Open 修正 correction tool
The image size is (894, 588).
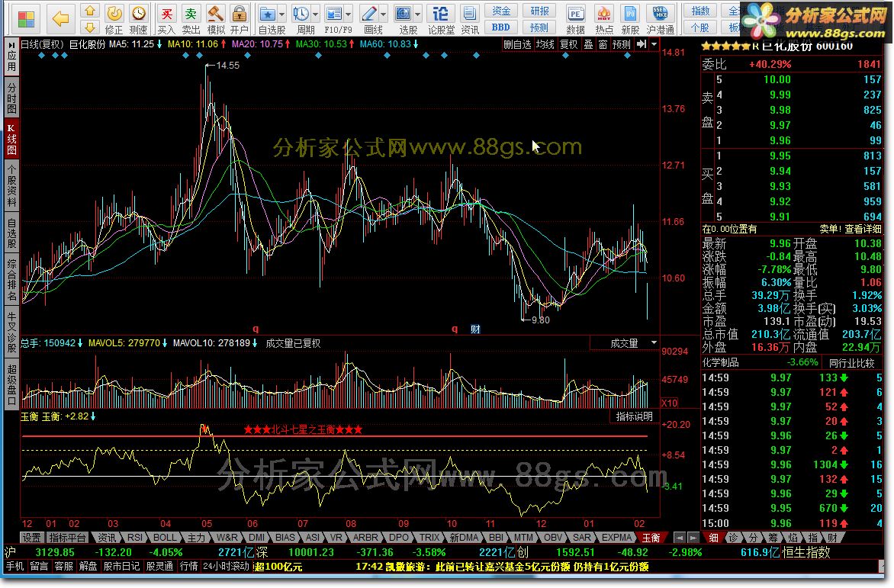coord(114,19)
